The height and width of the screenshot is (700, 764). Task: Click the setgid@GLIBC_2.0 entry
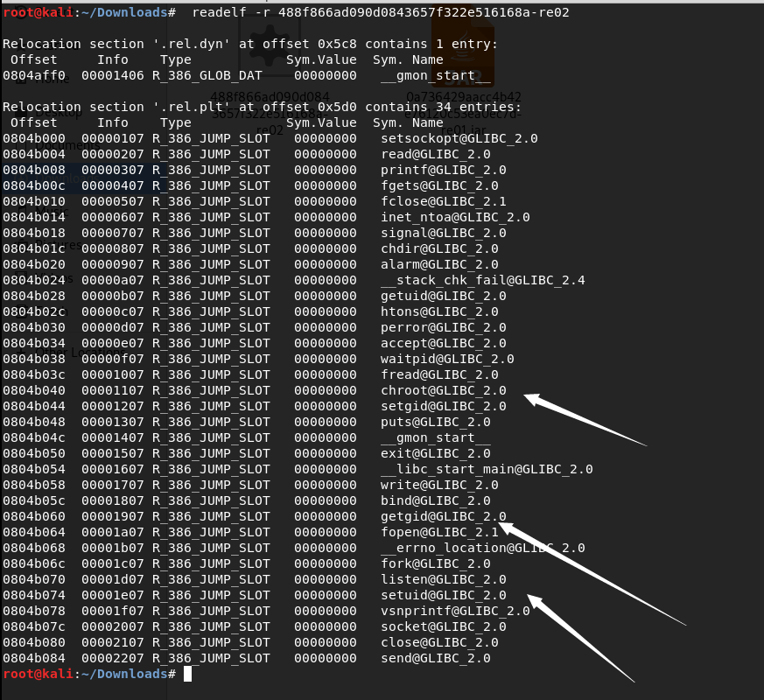click(444, 406)
